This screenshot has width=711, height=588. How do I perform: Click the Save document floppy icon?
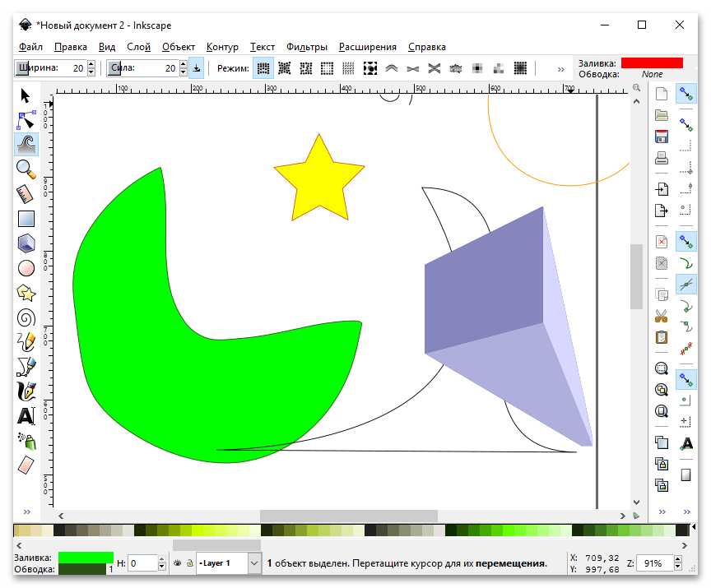click(x=661, y=137)
